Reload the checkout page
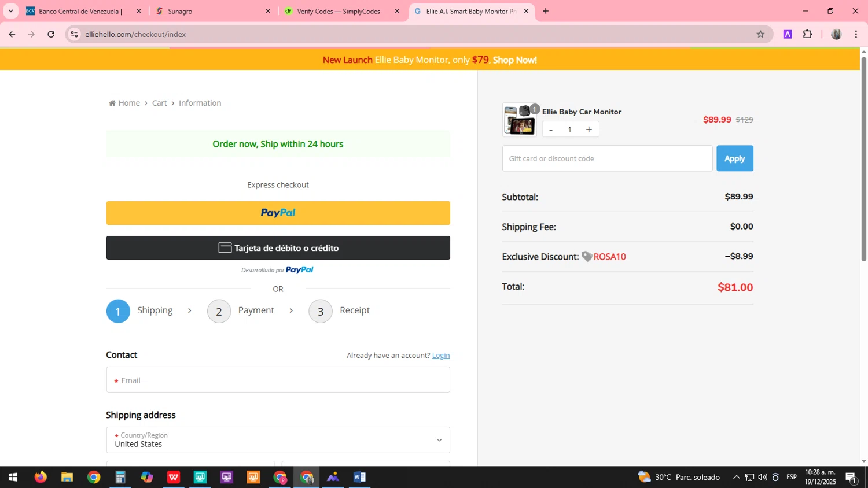Viewport: 868px width, 488px height. [51, 34]
